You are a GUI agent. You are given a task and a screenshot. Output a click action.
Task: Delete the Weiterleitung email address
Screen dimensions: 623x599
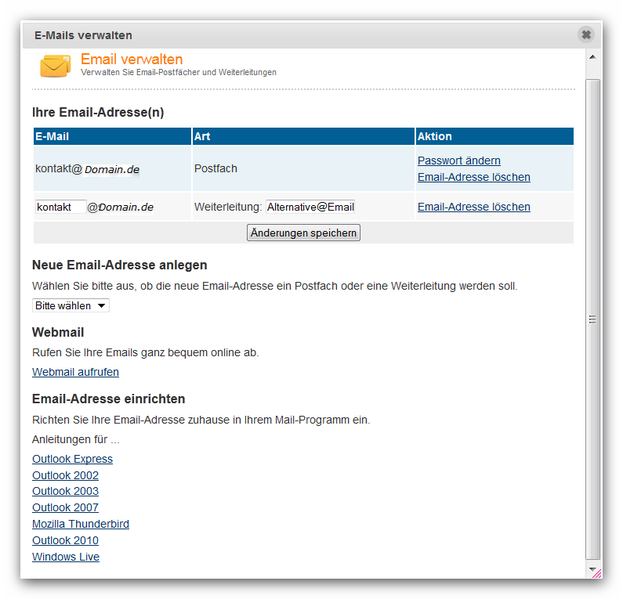click(474, 207)
